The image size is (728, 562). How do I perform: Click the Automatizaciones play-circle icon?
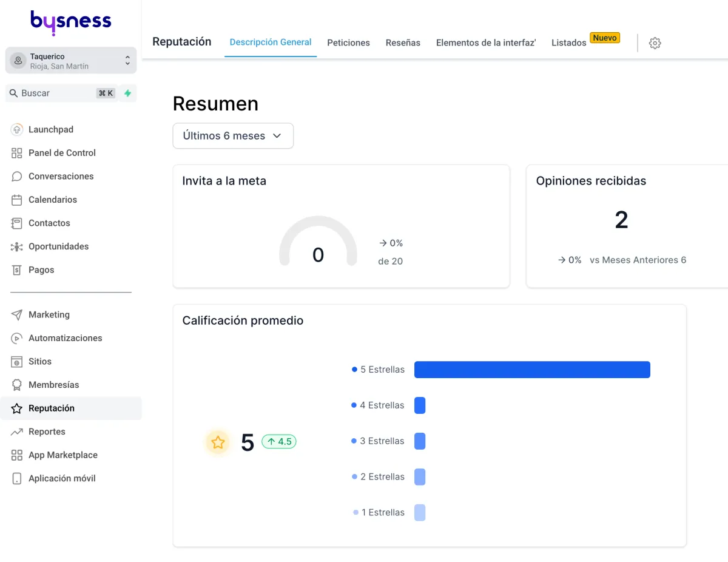point(17,338)
